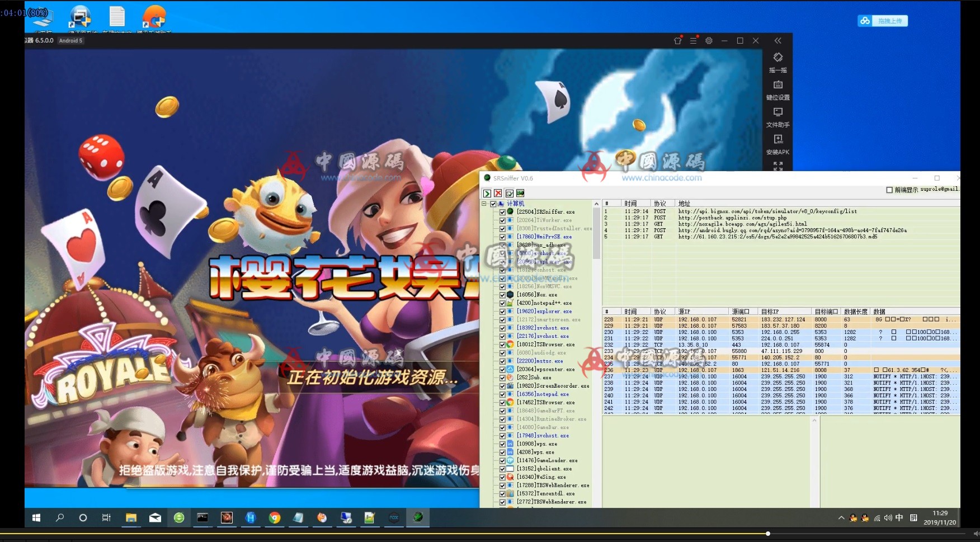Collapse the Nox sidebar with double arrows
980x542 pixels.
coord(778,41)
